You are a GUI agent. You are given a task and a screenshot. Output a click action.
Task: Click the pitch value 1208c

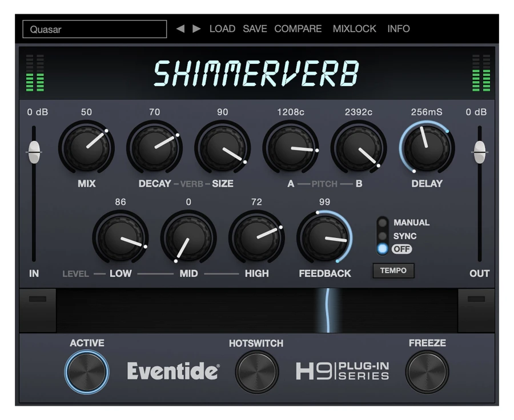pos(291,112)
